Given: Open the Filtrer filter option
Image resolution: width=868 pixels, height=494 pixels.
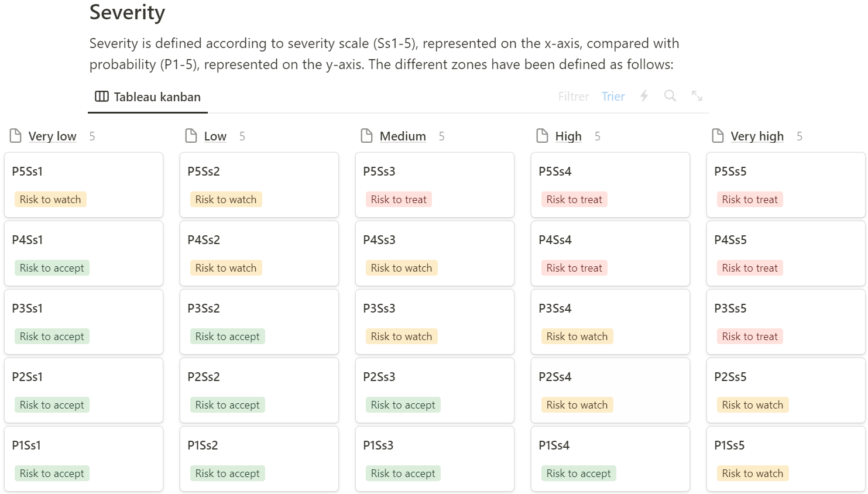Looking at the screenshot, I should tap(573, 97).
